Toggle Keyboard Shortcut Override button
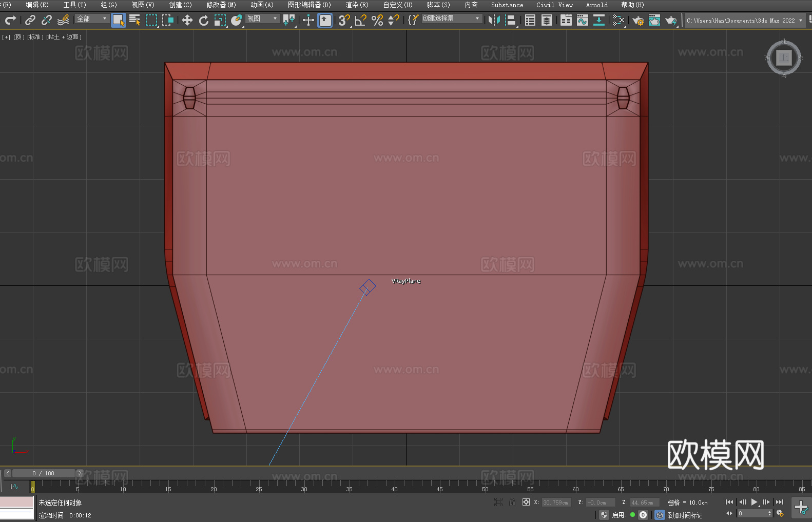The image size is (812, 522). 325,20
